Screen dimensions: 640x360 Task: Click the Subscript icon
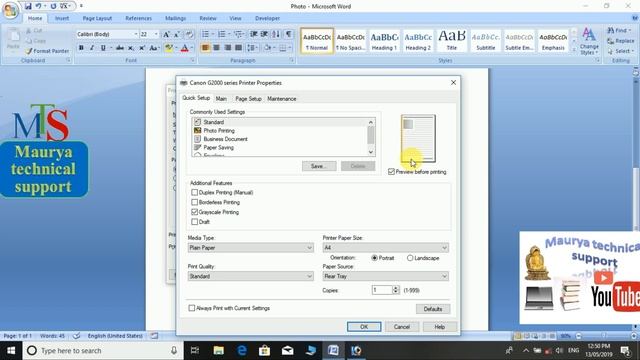(x=131, y=48)
